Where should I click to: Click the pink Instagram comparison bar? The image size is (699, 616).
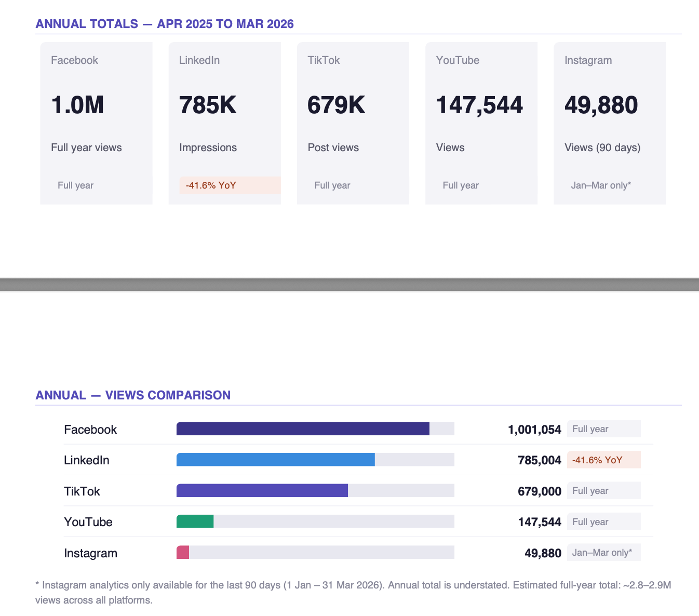click(x=183, y=553)
